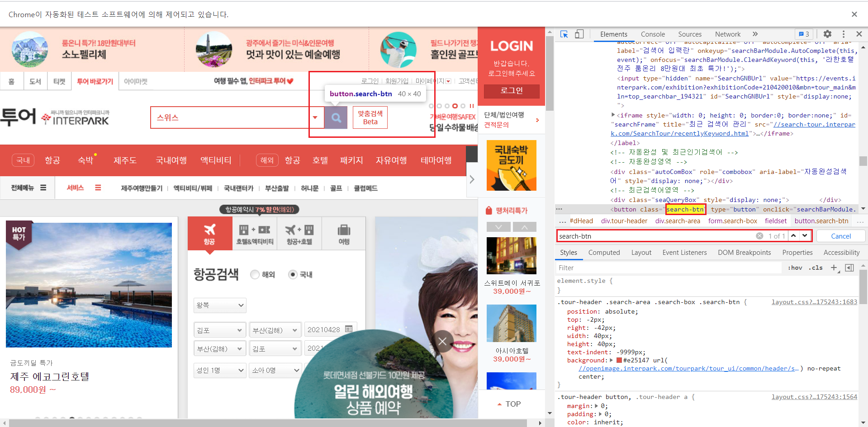Open the 아시아호텔 thumbnail
868x427 pixels.
(512, 323)
